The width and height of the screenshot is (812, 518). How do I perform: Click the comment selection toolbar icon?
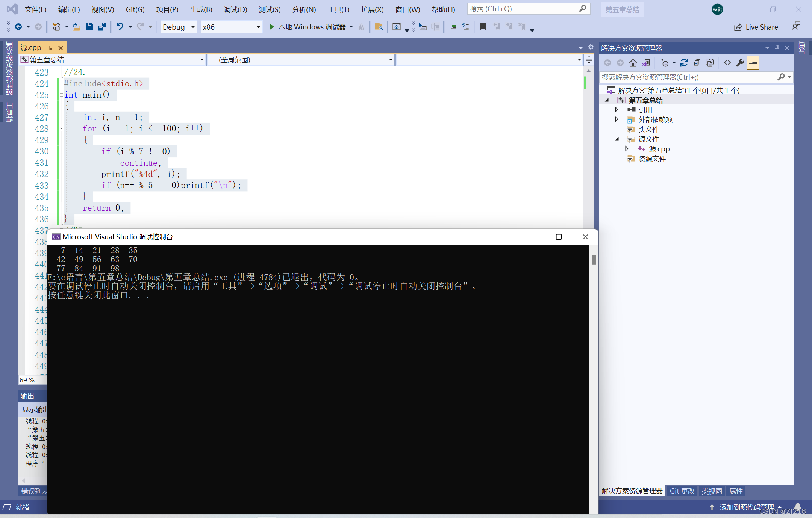tap(453, 27)
